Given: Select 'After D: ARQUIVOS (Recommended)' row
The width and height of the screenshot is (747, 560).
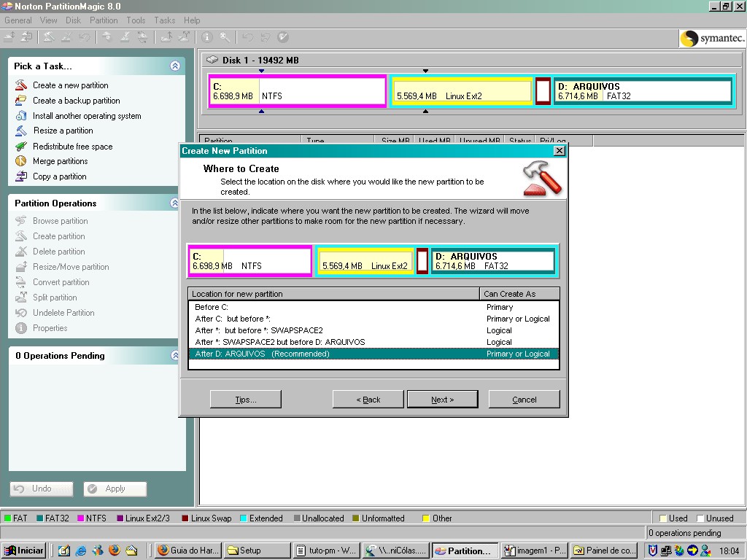Looking at the screenshot, I should [373, 354].
